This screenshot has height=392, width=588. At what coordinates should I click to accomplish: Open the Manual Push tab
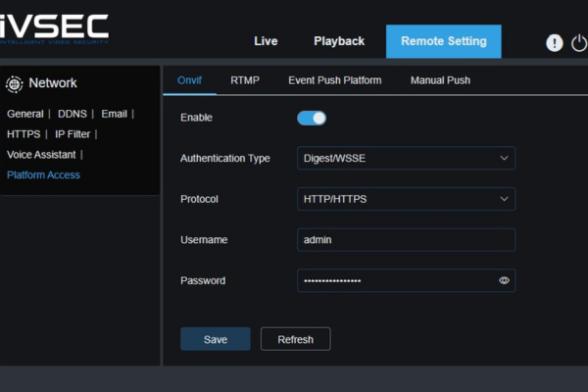[440, 80]
